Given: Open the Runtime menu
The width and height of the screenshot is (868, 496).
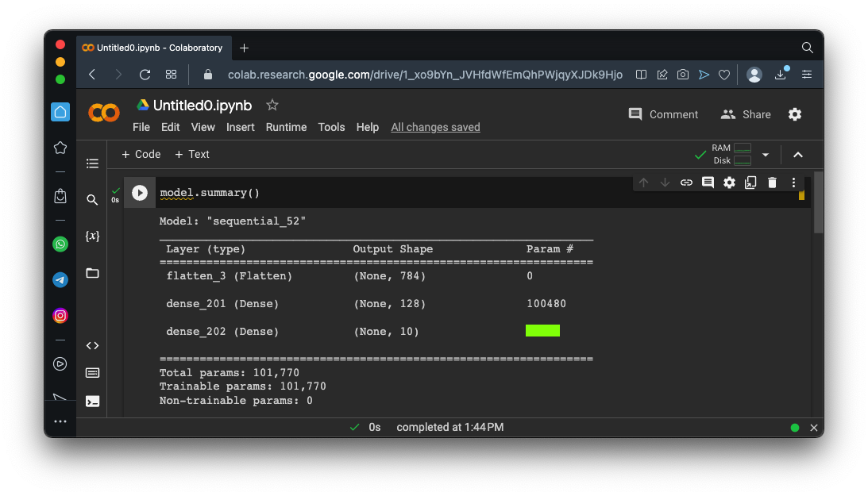Looking at the screenshot, I should tap(286, 127).
